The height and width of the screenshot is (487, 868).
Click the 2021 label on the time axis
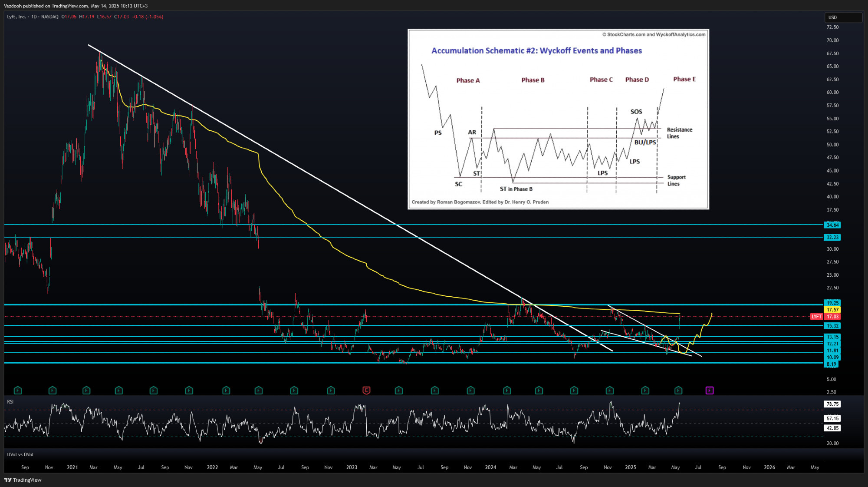72,467
